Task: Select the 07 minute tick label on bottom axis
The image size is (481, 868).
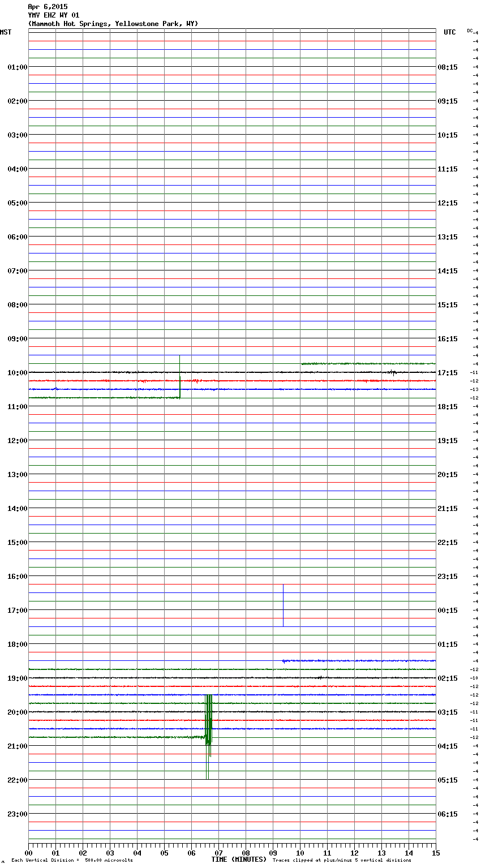Action: [x=218, y=853]
